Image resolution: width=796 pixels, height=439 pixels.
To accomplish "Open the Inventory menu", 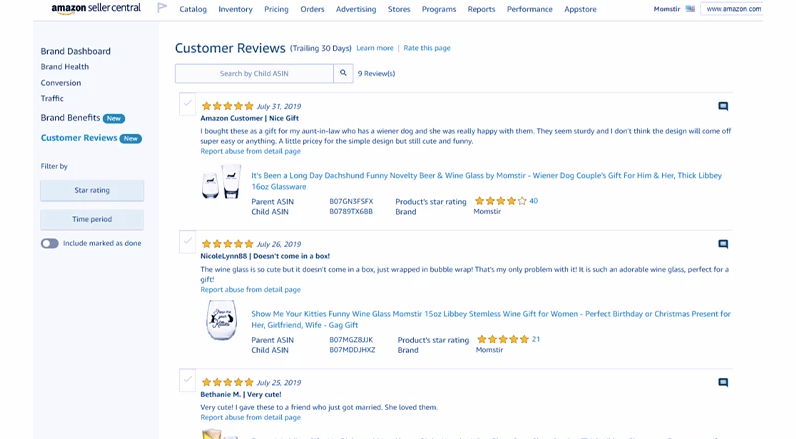I will click(x=235, y=9).
